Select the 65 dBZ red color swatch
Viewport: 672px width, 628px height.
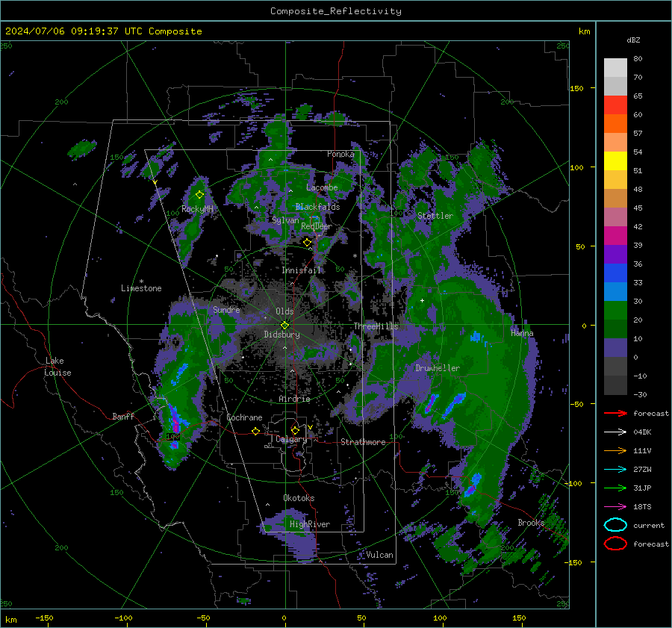coord(615,105)
